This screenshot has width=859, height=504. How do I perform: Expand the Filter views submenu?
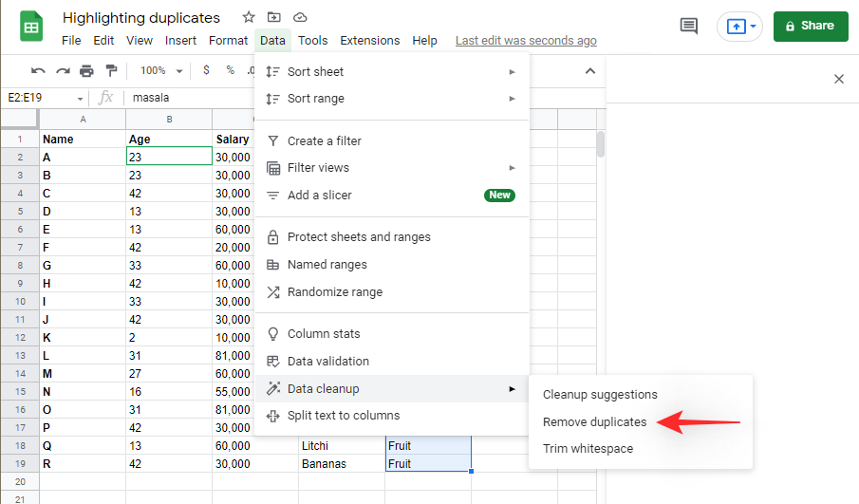[x=392, y=168]
